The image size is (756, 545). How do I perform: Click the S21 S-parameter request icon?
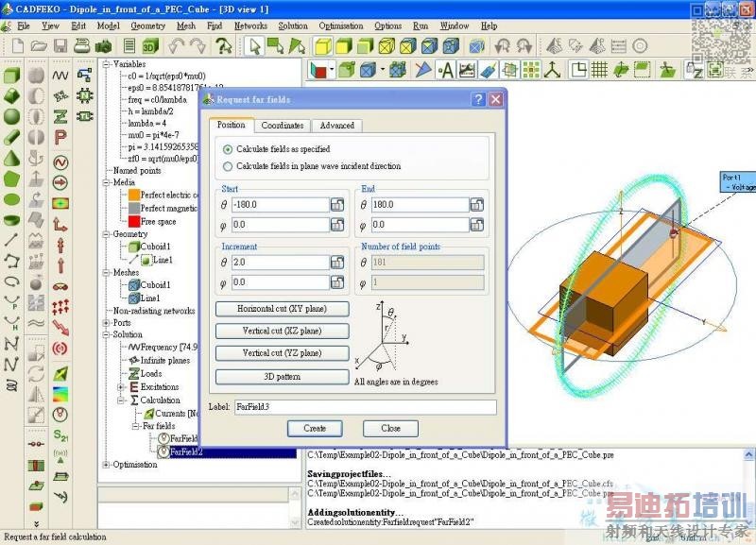pyautogui.click(x=60, y=435)
